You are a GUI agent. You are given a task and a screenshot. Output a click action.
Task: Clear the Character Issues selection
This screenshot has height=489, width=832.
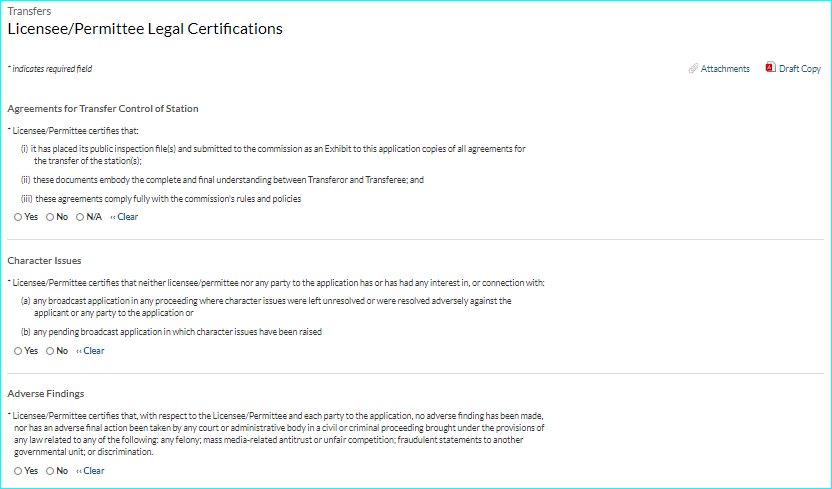point(90,351)
